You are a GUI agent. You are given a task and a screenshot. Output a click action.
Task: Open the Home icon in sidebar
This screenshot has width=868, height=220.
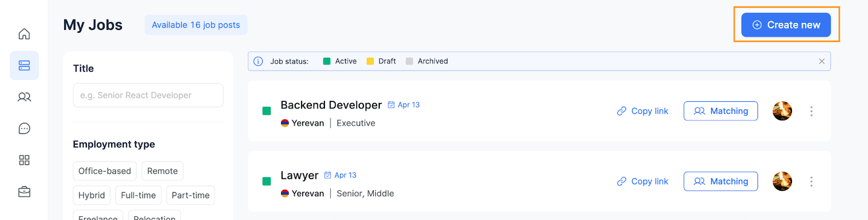(x=24, y=34)
